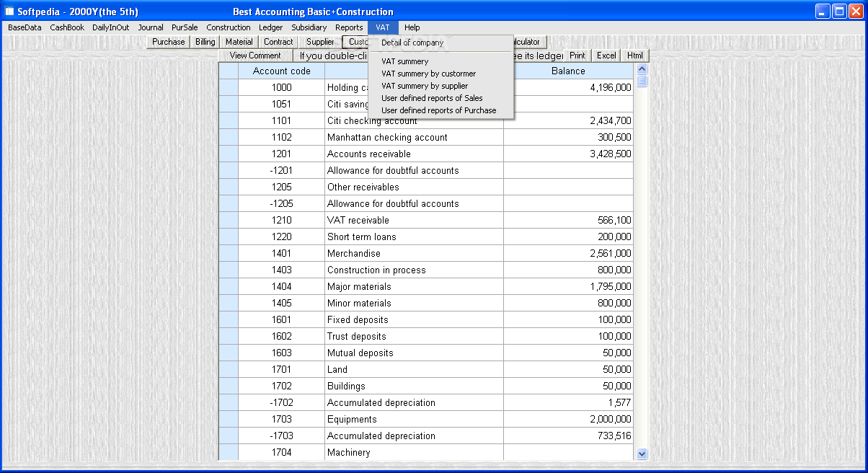868x473 pixels.
Task: Select Buildings account name cell
Action: coord(415,386)
